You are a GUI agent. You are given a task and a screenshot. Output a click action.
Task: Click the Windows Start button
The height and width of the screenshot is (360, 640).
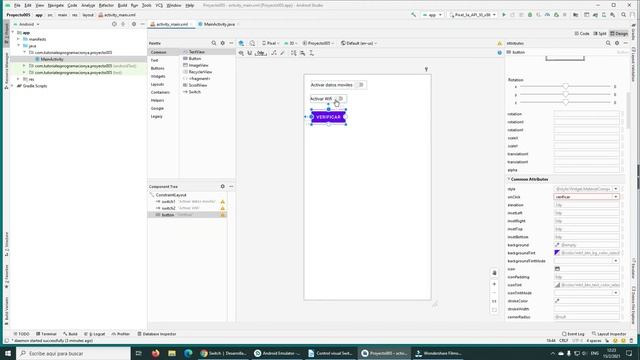click(8, 353)
